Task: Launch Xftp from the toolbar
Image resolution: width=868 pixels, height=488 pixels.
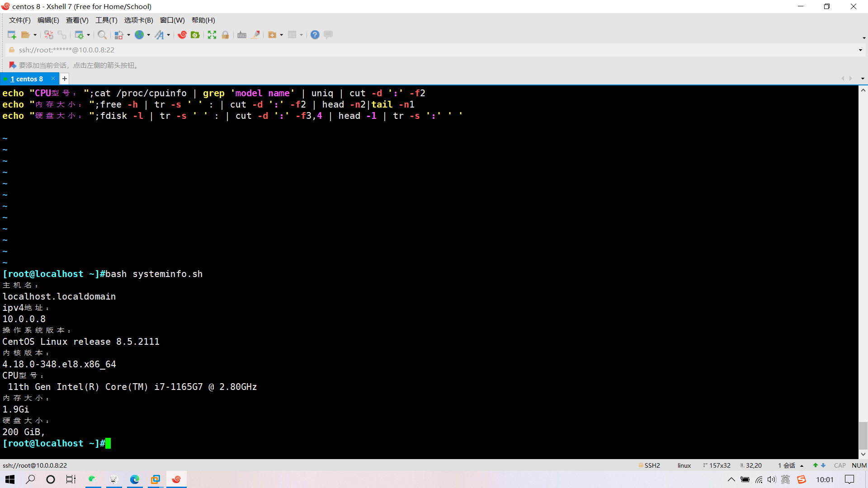Action: (195, 35)
